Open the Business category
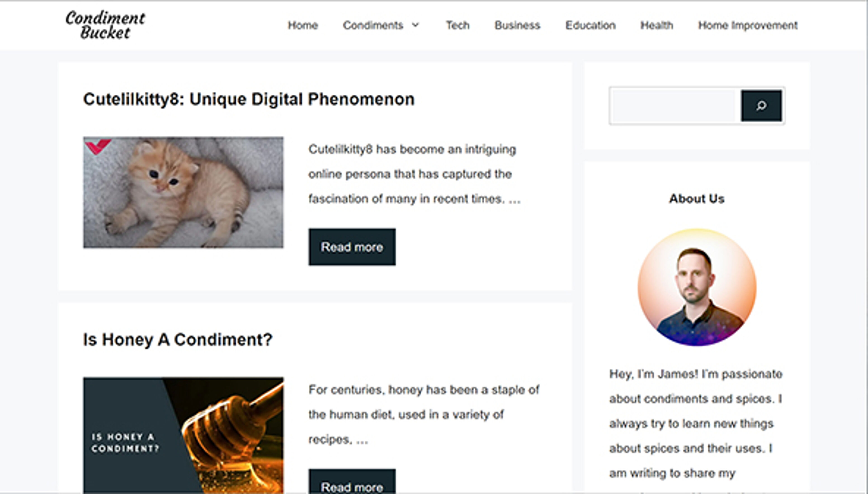Screen dimensions: 868x494 click(517, 25)
